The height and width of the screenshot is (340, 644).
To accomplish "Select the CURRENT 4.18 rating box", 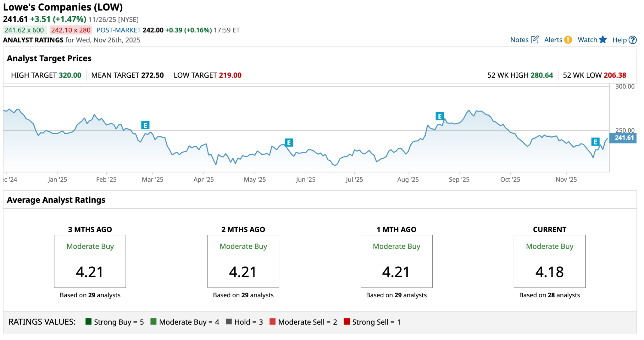I will click(x=549, y=261).
